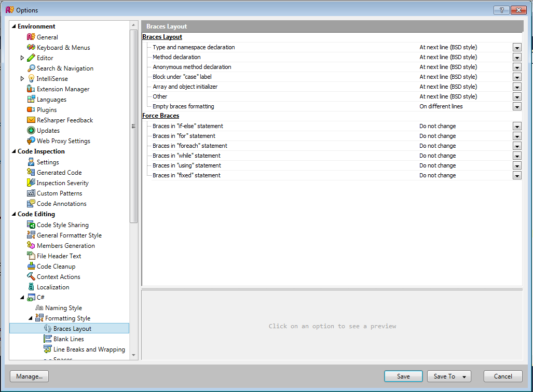Viewport: 533px width, 392px height.
Task: Select the Languages icon
Action: coord(31,99)
